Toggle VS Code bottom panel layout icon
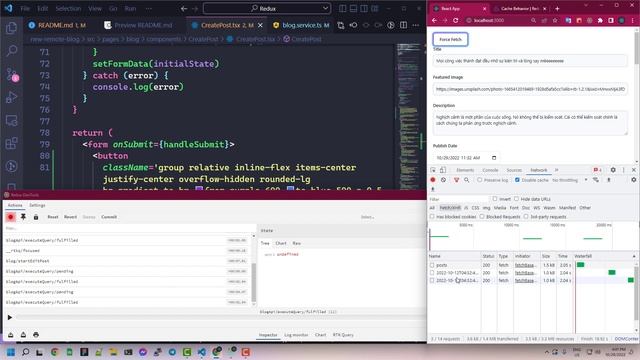Viewport: 640px width, 360px height. 353,8
